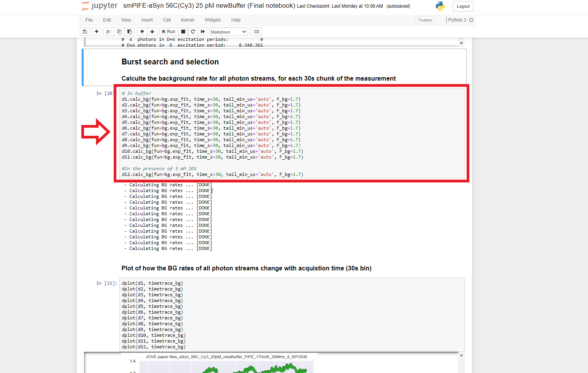Move the selected cell up with the up arrow
Image resolution: width=588 pixels, height=373 pixels.
click(x=142, y=32)
